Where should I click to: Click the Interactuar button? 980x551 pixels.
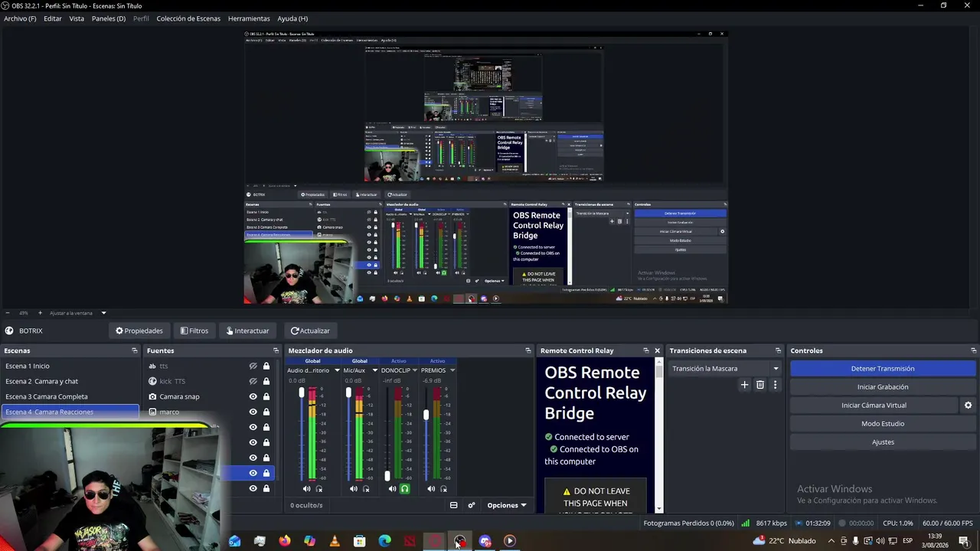click(247, 331)
